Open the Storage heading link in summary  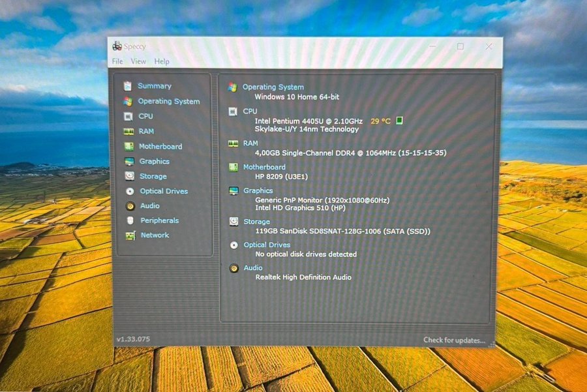click(256, 222)
